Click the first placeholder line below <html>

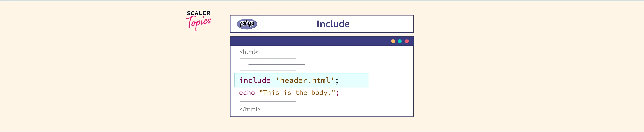pyautogui.click(x=267, y=59)
